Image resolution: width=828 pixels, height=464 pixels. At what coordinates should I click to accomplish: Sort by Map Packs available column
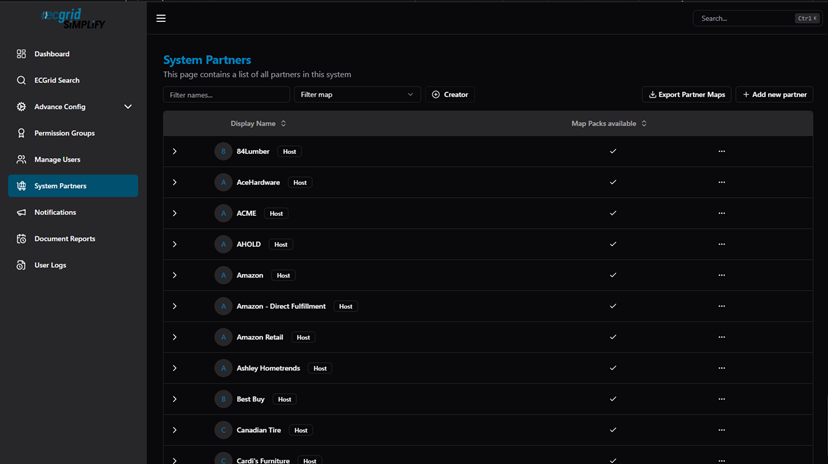click(609, 124)
